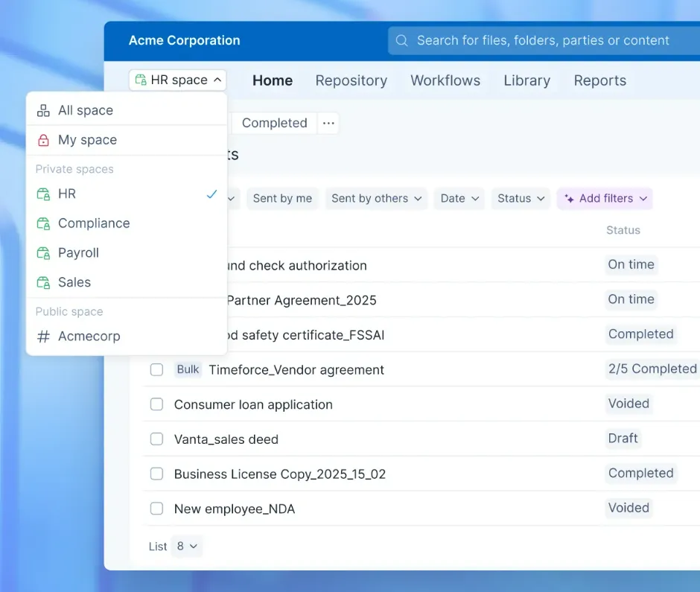700x592 pixels.
Task: Switch to the Repository tab
Action: [x=351, y=80]
